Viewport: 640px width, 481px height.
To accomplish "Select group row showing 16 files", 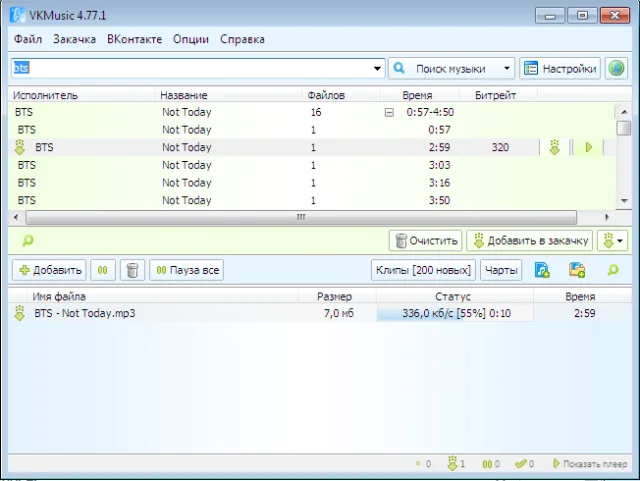I will (312, 112).
